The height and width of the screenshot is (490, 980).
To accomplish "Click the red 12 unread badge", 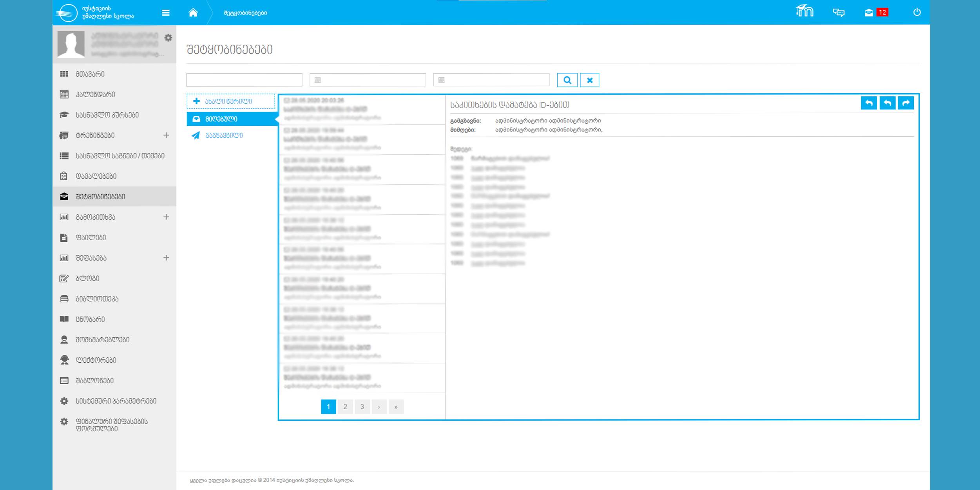I will tap(882, 13).
